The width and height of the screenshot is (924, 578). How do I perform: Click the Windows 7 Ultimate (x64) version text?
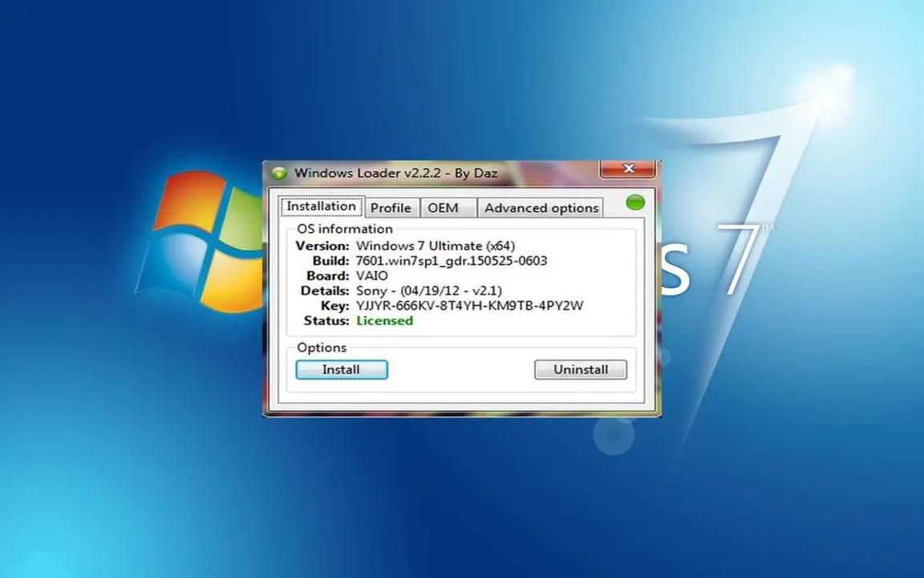click(x=436, y=246)
